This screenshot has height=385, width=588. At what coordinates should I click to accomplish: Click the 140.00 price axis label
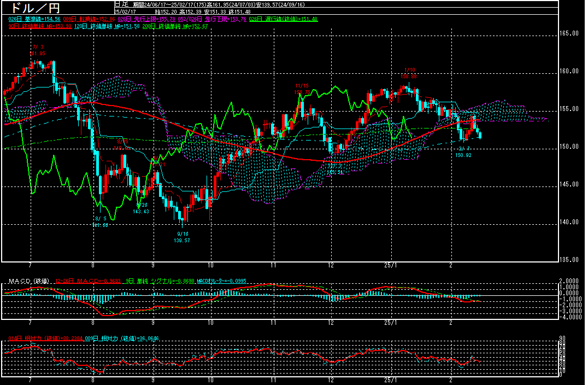569,222
